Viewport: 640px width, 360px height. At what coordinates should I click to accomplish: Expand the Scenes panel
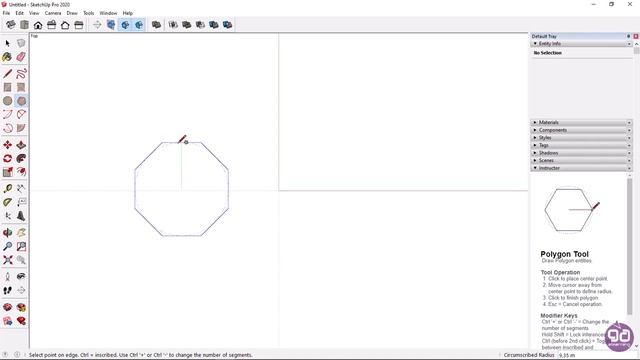(581, 160)
